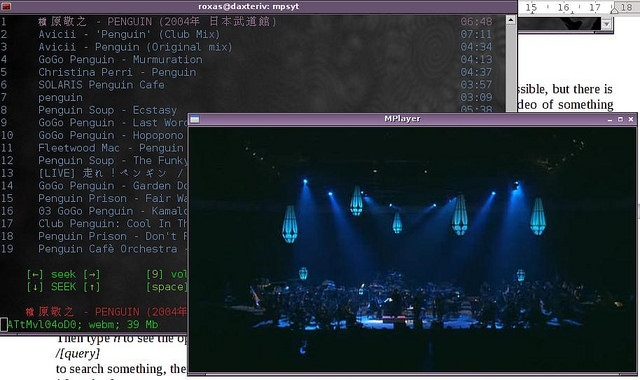Screen dimensions: 640x380
Task: Select the Christina Perri - Penguin entry
Action: (x=117, y=72)
